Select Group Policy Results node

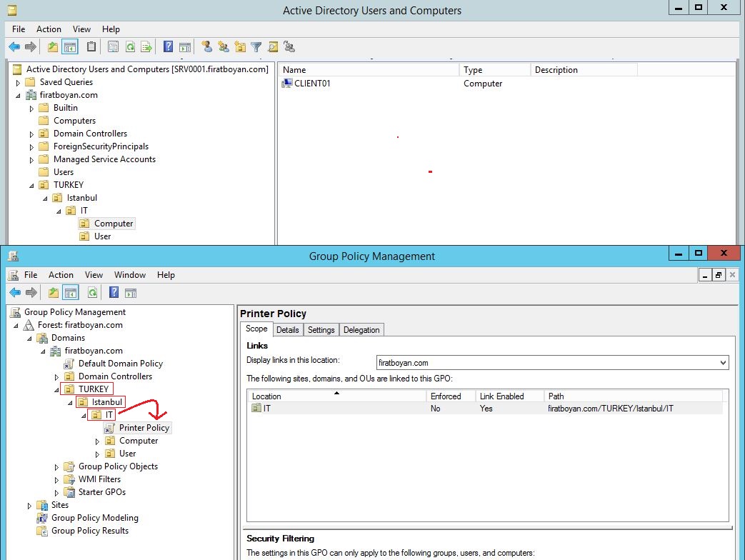90,531
